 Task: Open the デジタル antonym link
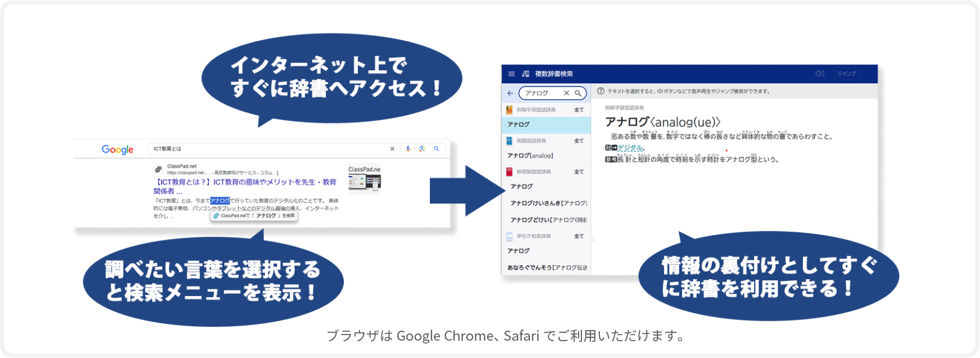point(631,148)
